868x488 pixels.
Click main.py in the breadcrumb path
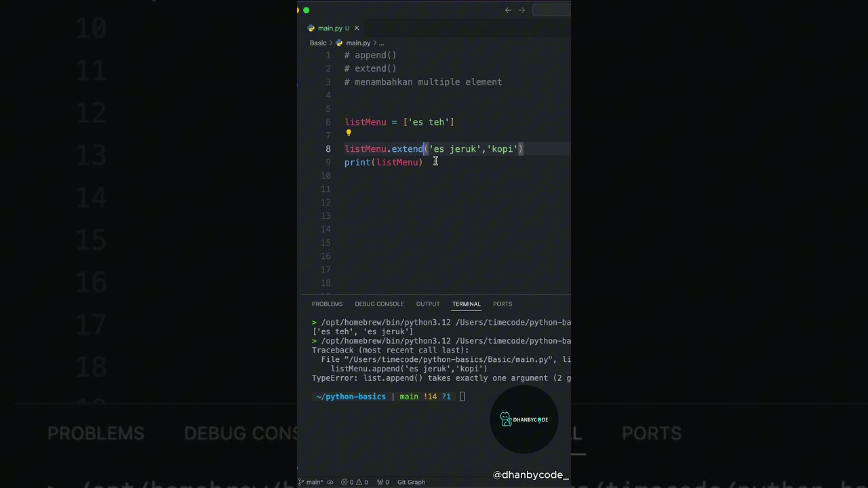(358, 43)
